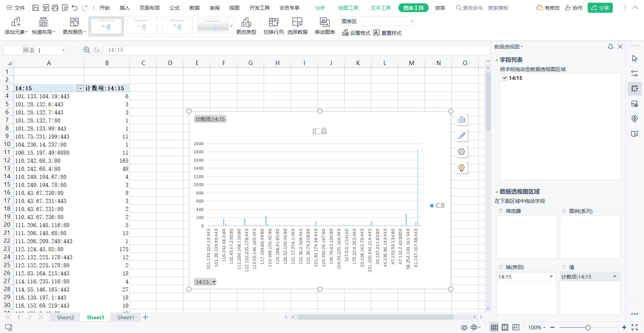Open the 更改颜色 dropdown
Image resolution: width=644 pixels, height=333 pixels.
pyautogui.click(x=74, y=26)
